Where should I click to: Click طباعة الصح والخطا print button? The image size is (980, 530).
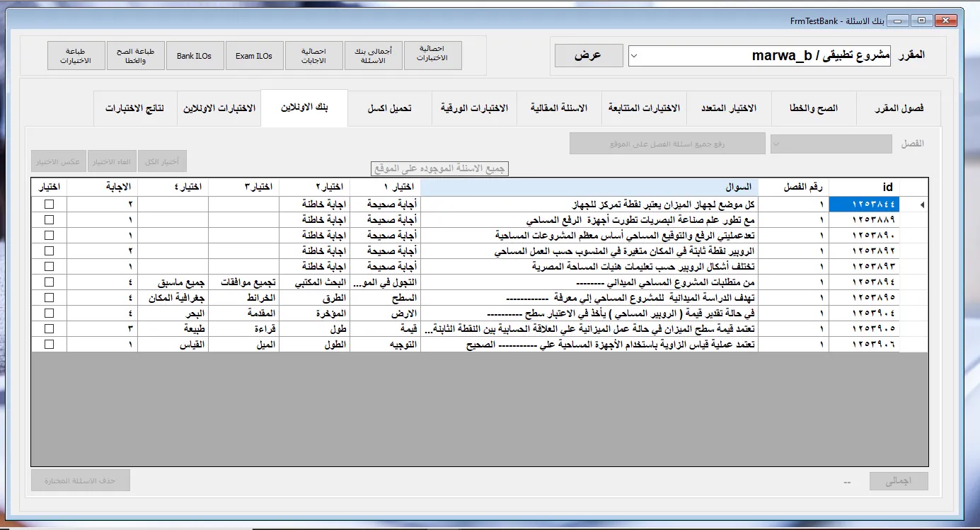click(136, 56)
